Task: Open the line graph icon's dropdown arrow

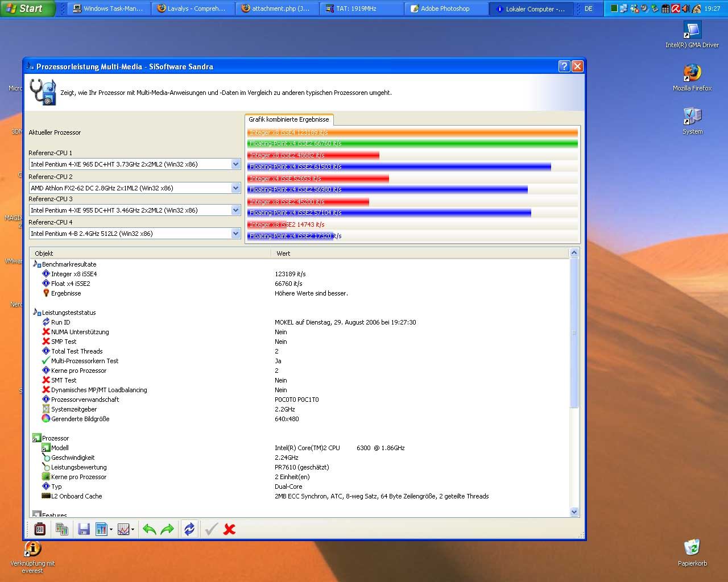Action: pyautogui.click(x=133, y=530)
